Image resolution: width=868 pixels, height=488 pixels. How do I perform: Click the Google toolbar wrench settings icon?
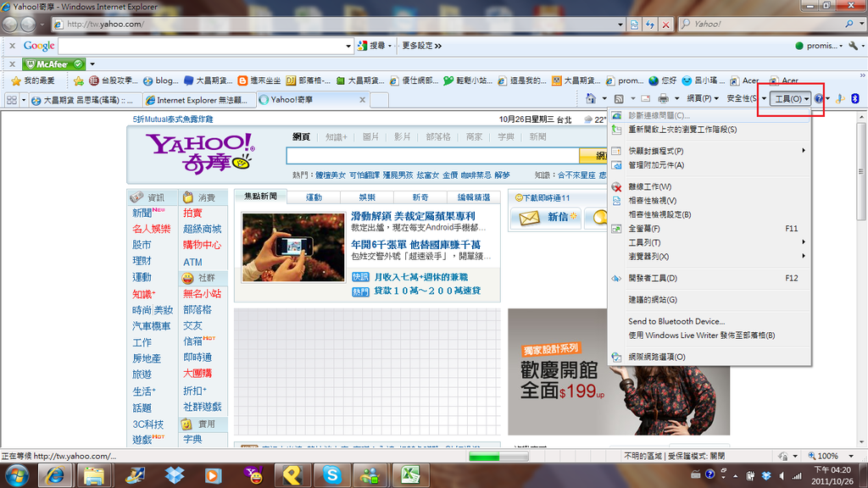tap(853, 46)
